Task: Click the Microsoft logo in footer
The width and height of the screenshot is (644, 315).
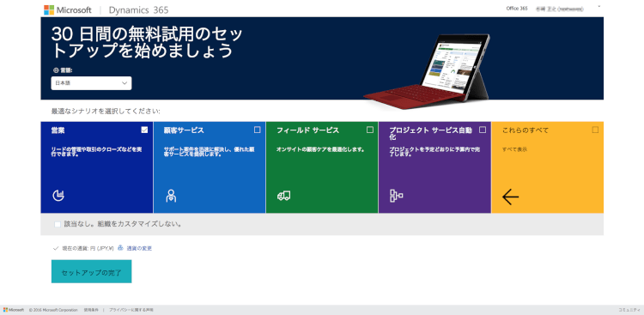Action: click(x=14, y=310)
